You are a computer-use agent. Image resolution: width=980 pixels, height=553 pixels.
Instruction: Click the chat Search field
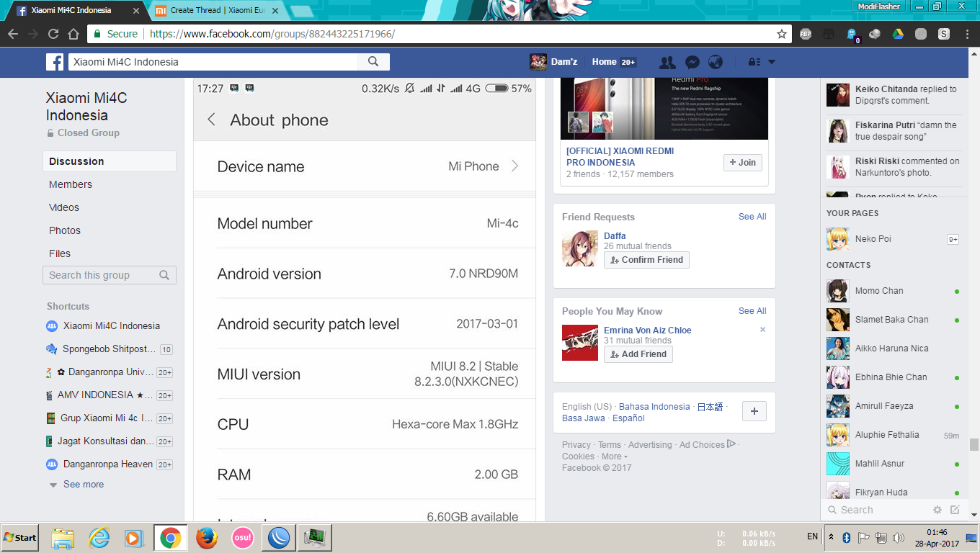click(876, 510)
